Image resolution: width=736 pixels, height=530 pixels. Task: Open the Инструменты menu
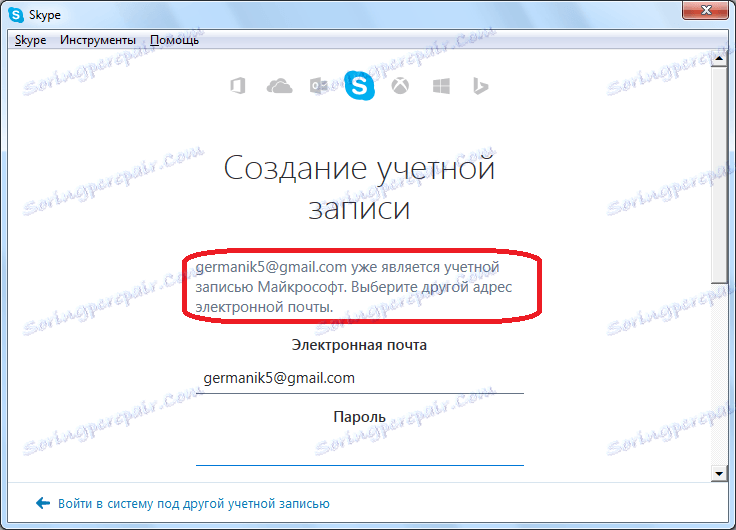coord(98,40)
